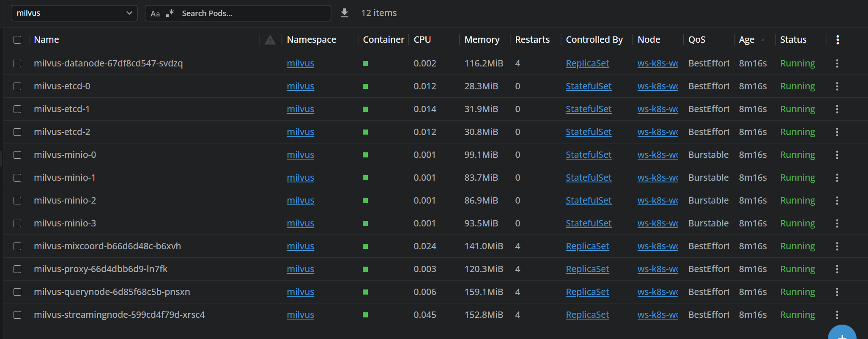Click the warning triangle column header icon
Image resolution: width=868 pixels, height=339 pixels.
coord(270,40)
